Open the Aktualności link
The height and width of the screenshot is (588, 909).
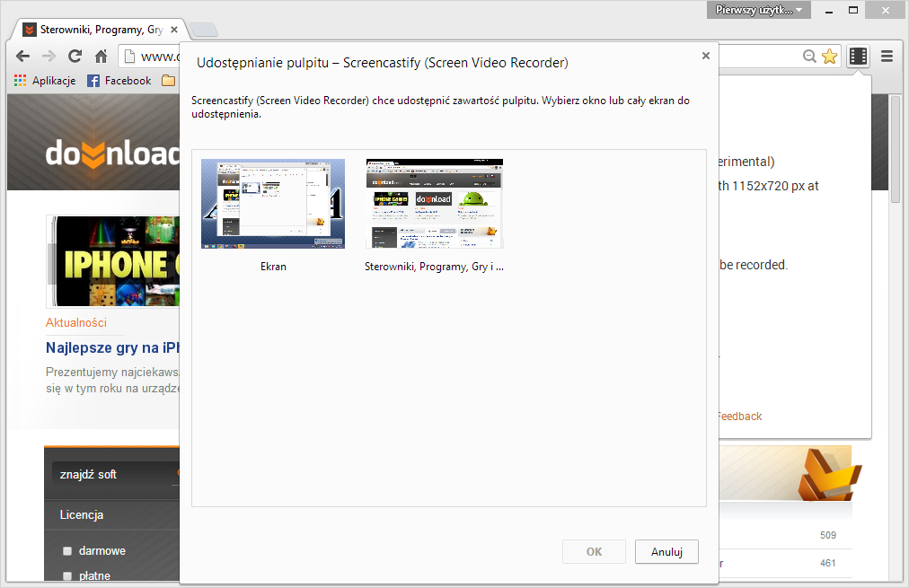point(76,322)
